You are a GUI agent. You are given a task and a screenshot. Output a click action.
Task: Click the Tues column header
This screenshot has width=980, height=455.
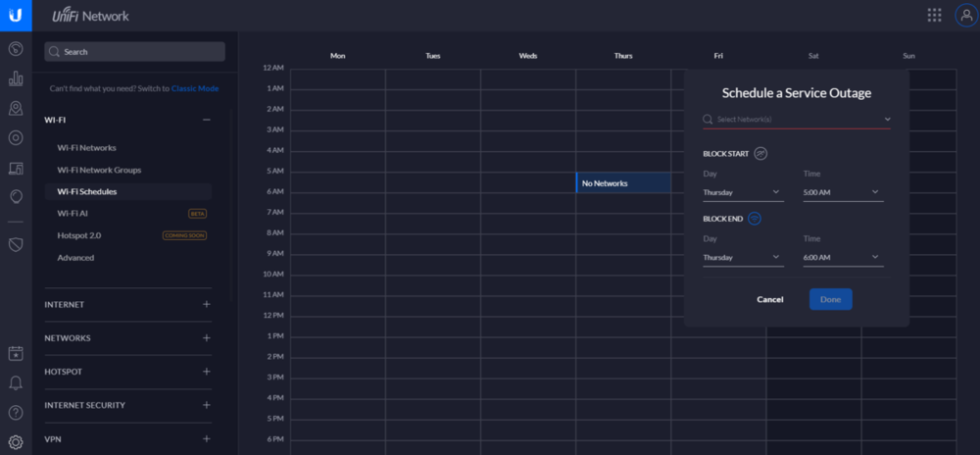coord(433,56)
